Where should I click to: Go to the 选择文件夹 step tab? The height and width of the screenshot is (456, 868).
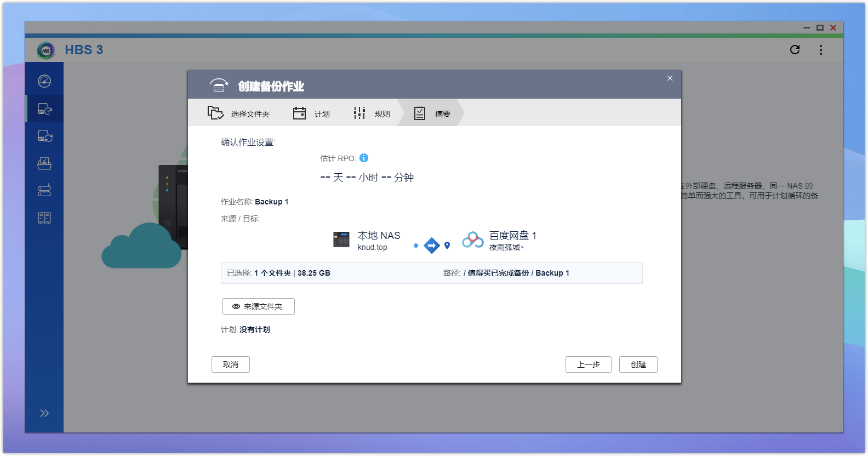pyautogui.click(x=239, y=113)
